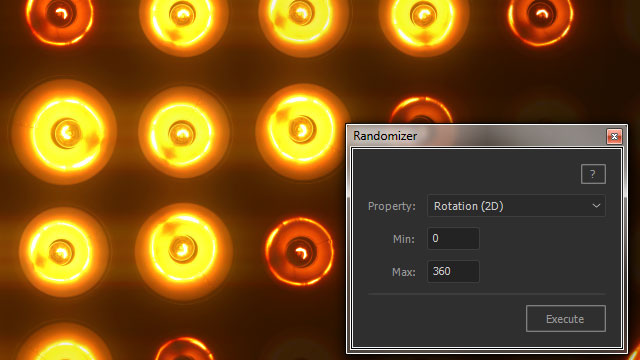Open the help question mark button
640x360 pixels.
tap(593, 174)
